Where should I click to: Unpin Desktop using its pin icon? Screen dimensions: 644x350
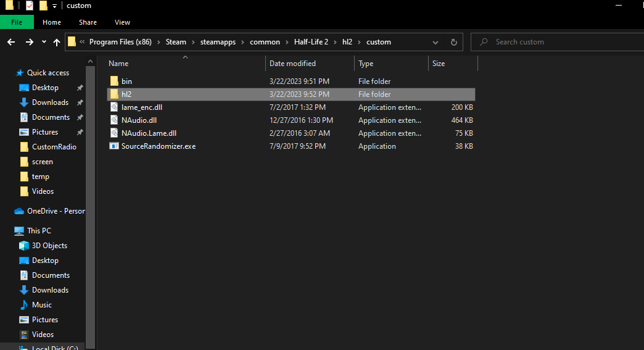(80, 88)
